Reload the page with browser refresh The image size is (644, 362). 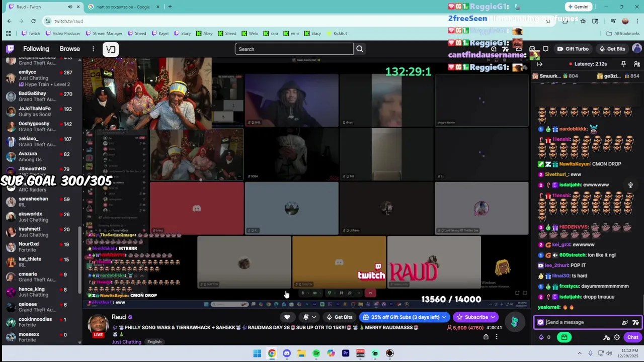click(33, 21)
